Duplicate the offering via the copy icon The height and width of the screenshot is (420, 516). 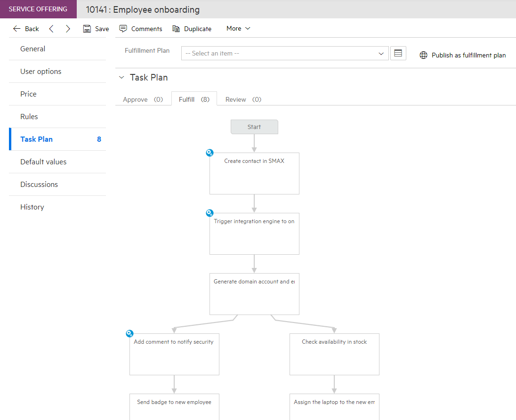[175, 28]
